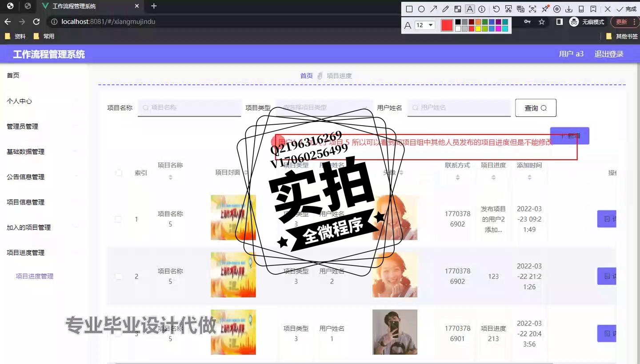Click the 查询 search button
This screenshot has width=640, height=364.
pos(536,108)
